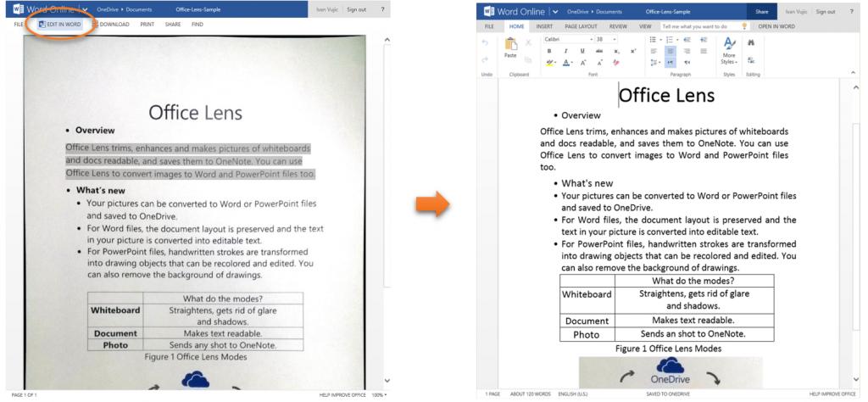
Task: Collapse the ribbon with the chevron
Action: [854, 73]
